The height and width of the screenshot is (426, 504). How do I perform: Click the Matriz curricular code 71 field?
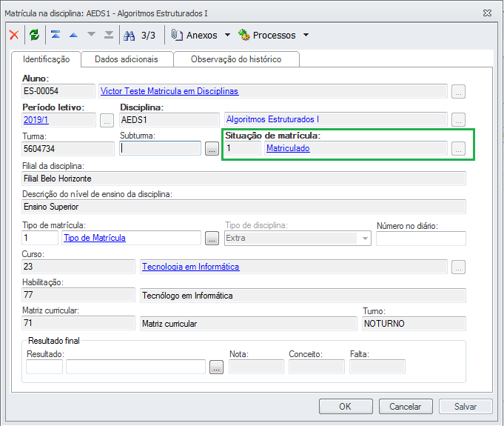click(78, 323)
